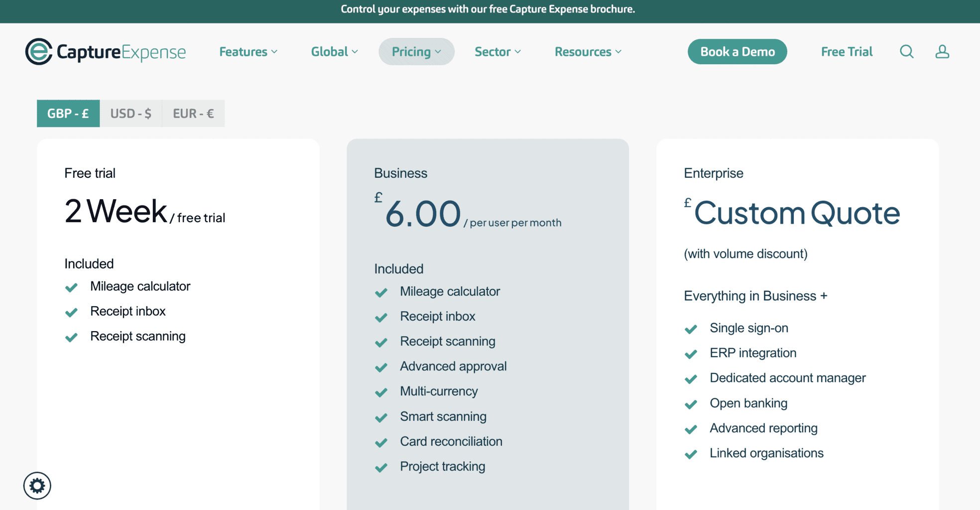Click the checkmark next to Single sign-on
This screenshot has height=510, width=980.
(691, 329)
